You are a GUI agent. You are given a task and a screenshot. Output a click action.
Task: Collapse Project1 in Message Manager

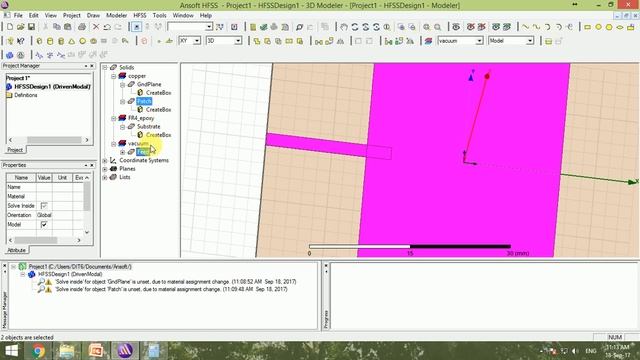13,267
